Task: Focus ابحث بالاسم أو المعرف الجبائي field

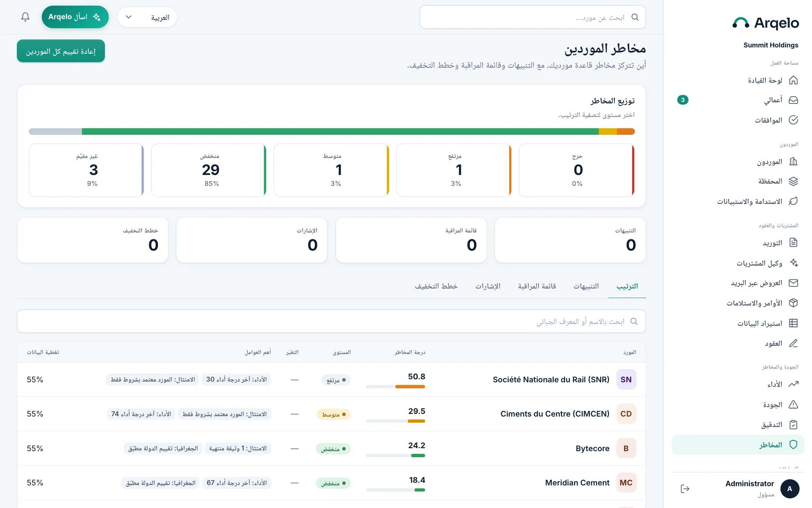Action: tap(332, 321)
